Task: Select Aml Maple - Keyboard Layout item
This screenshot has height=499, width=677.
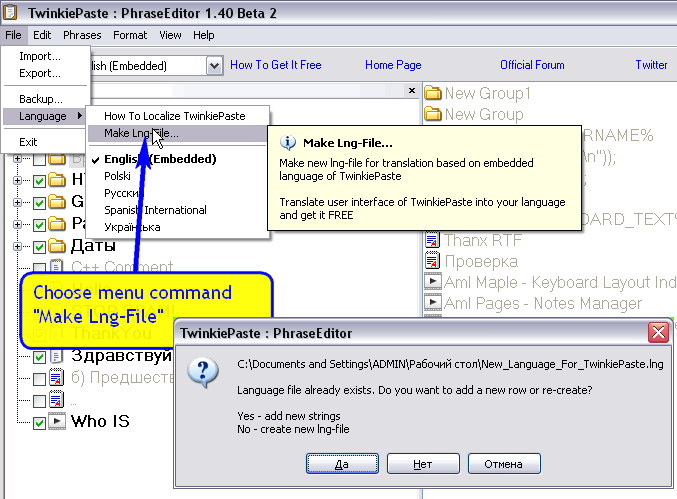Action: pyautogui.click(x=560, y=282)
